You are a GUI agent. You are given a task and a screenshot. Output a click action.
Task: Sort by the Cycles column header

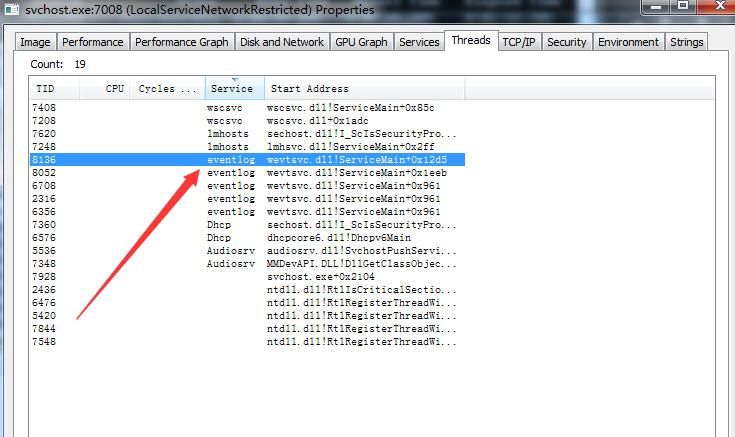pos(167,89)
